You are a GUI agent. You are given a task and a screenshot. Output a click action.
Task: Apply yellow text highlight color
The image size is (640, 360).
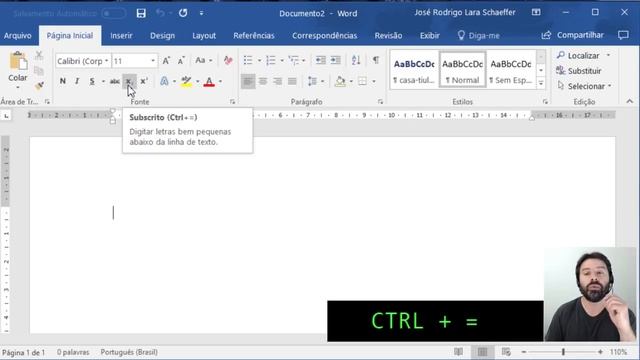pyautogui.click(x=187, y=81)
